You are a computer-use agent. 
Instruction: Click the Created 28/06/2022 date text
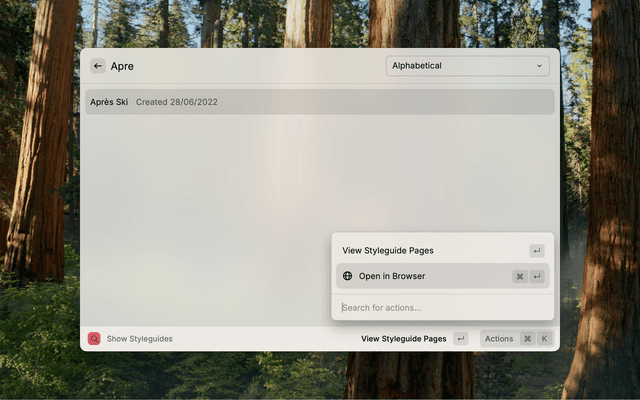point(177,102)
